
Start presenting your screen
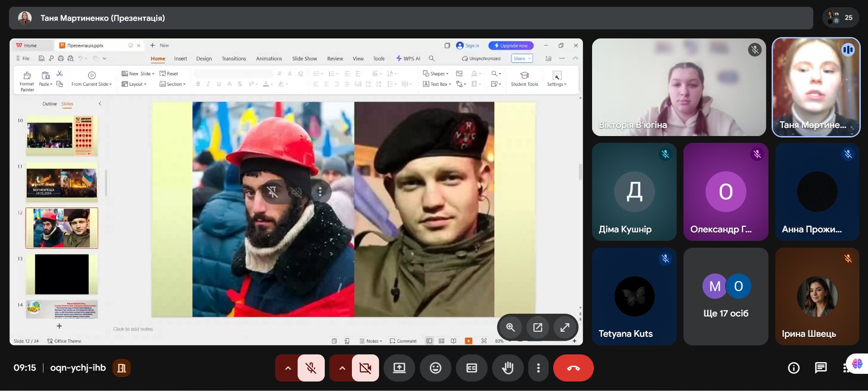(399, 368)
